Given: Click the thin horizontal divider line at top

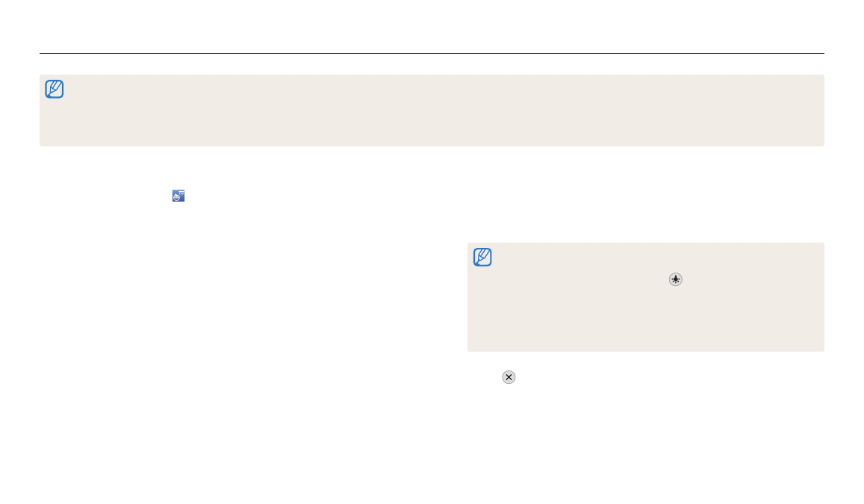Looking at the screenshot, I should (x=432, y=54).
